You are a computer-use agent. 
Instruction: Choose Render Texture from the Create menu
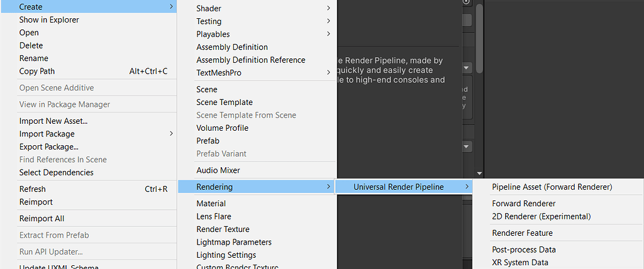223,229
